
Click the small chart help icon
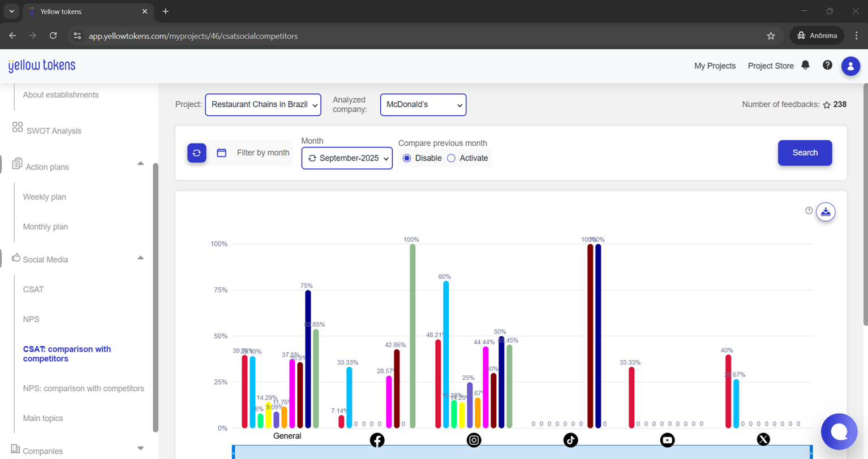coord(809,210)
